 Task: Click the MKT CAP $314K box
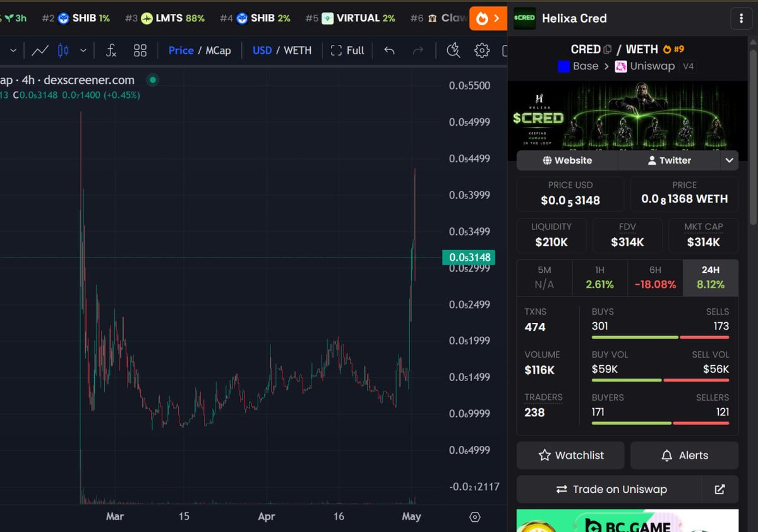click(703, 235)
